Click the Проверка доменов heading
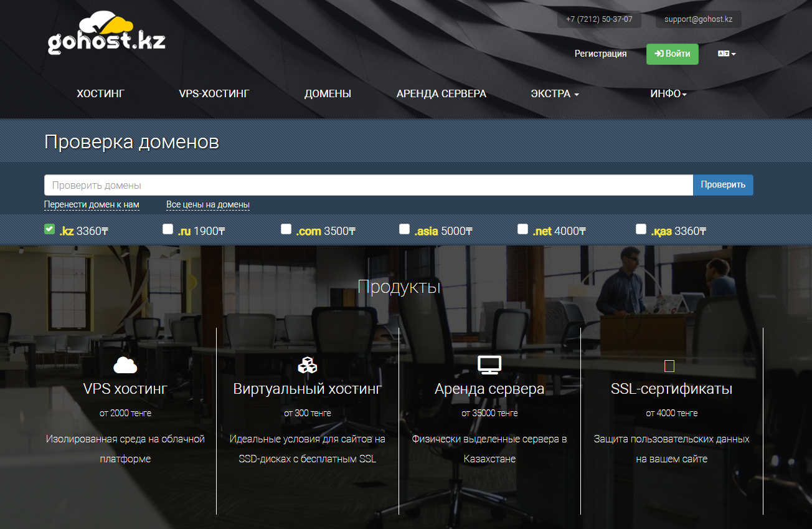The width and height of the screenshot is (812, 529). point(131,142)
